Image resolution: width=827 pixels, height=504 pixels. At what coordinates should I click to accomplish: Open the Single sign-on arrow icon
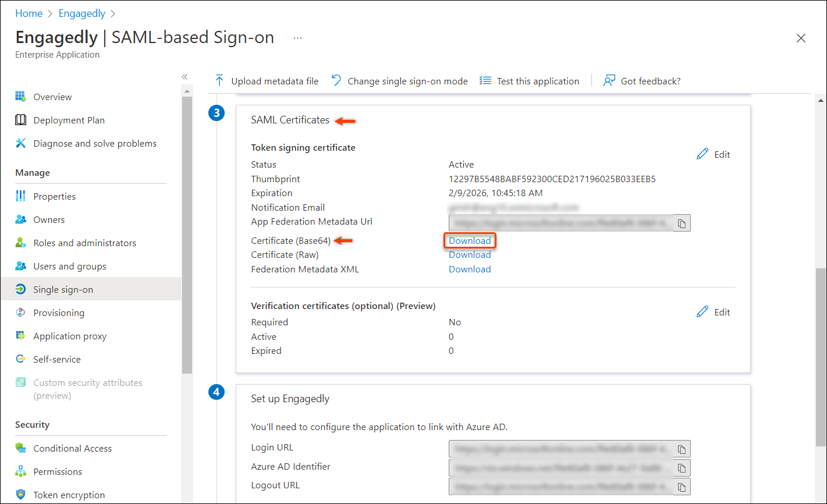(21, 289)
